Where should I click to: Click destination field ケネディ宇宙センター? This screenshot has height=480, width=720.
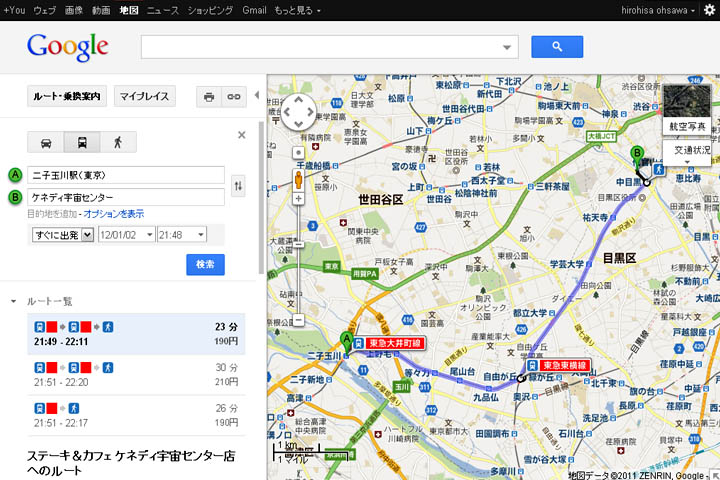pyautogui.click(x=126, y=198)
